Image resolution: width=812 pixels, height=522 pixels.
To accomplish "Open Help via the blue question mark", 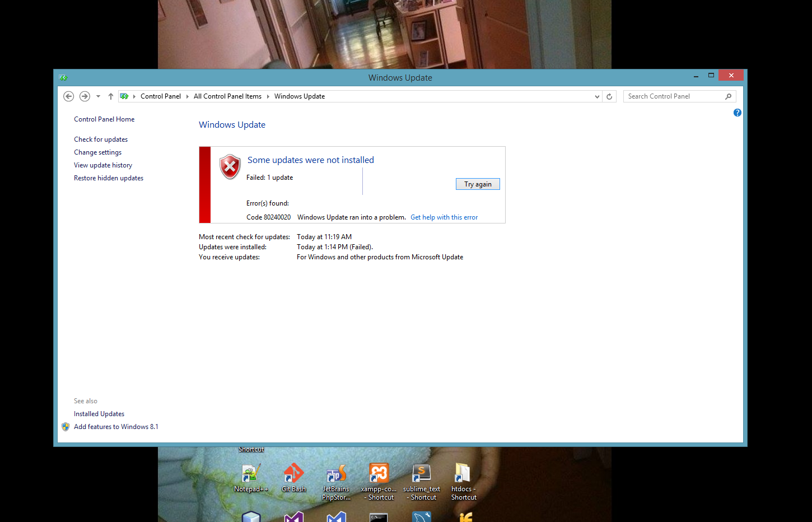I will (x=738, y=113).
